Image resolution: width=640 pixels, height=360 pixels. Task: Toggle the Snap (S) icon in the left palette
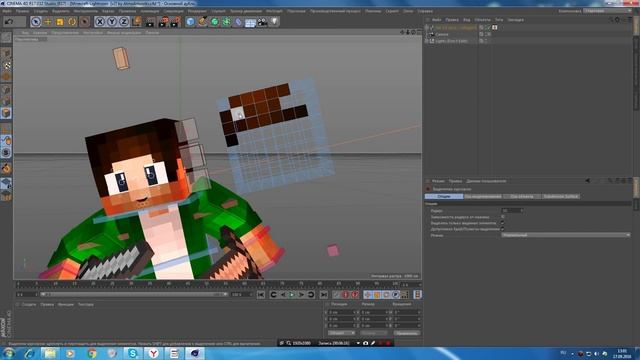pos(6,152)
